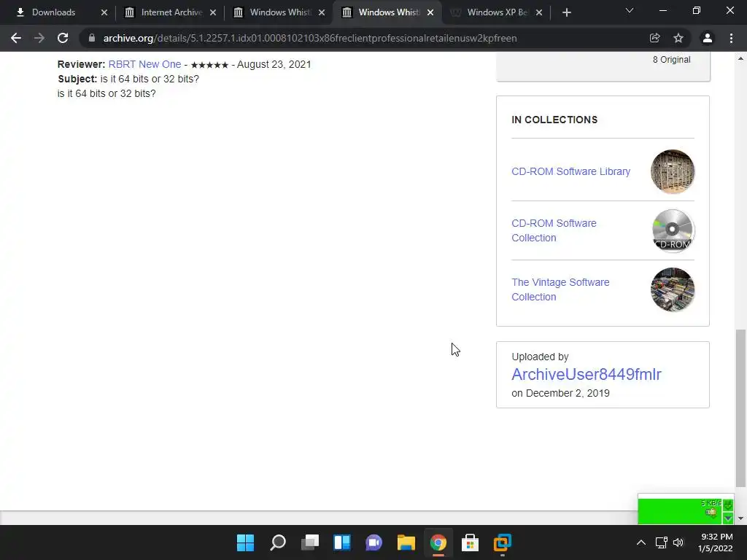Open Microsoft Store from taskbar
747x560 pixels.
pos(471,542)
